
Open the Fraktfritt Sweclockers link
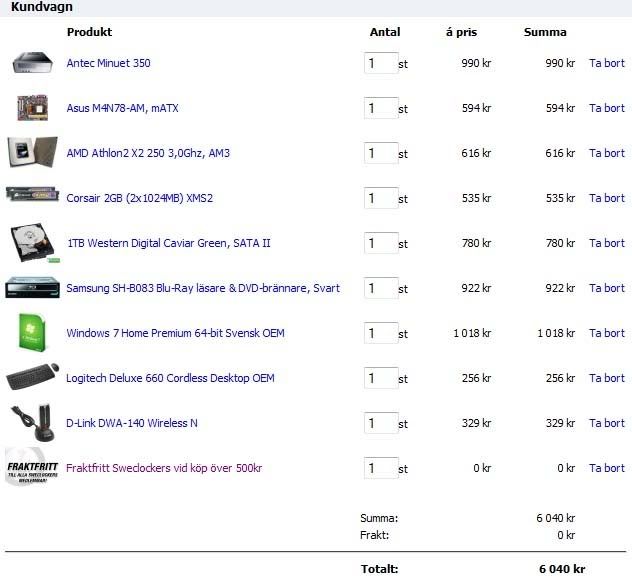[164, 468]
